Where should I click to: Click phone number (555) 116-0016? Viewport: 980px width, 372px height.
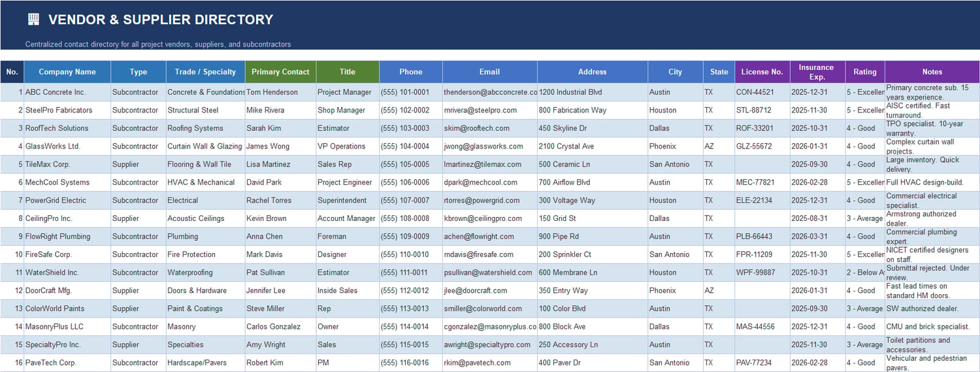[411, 363]
